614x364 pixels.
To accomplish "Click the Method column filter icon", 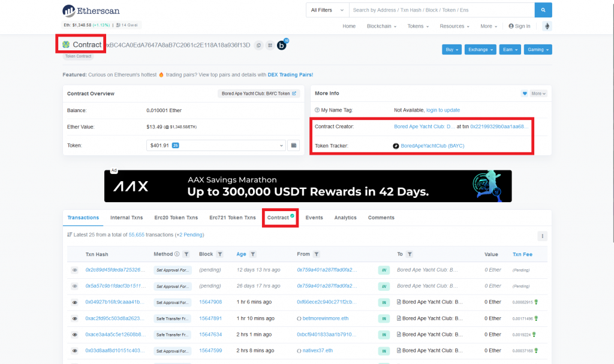I will 186,254.
